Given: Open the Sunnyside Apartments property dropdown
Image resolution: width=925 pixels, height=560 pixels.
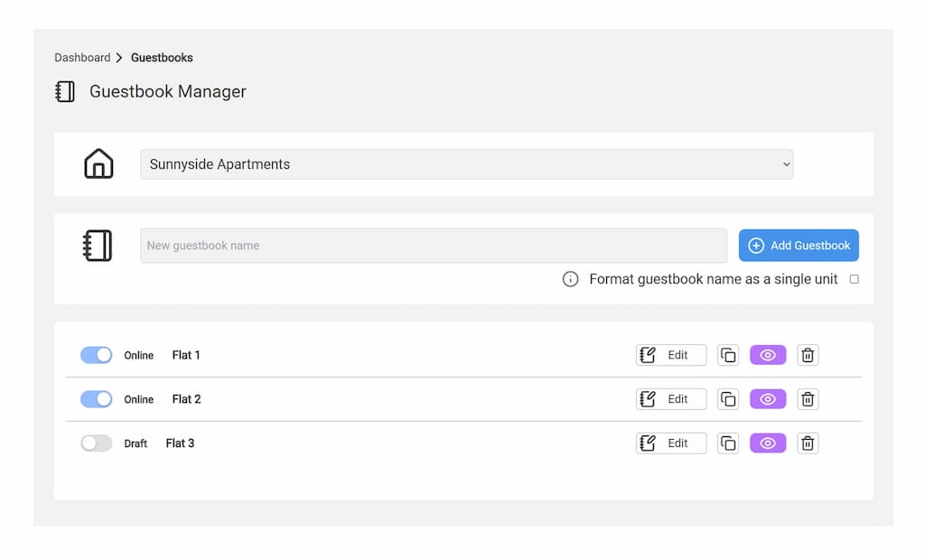Looking at the screenshot, I should coord(466,164).
